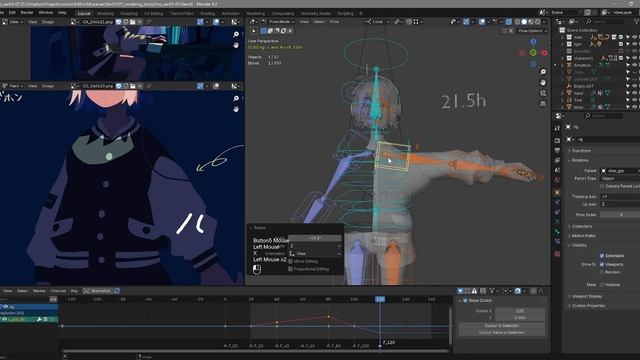The height and width of the screenshot is (360, 640).
Task: Open the Tool properties tab icon
Action: point(557,128)
